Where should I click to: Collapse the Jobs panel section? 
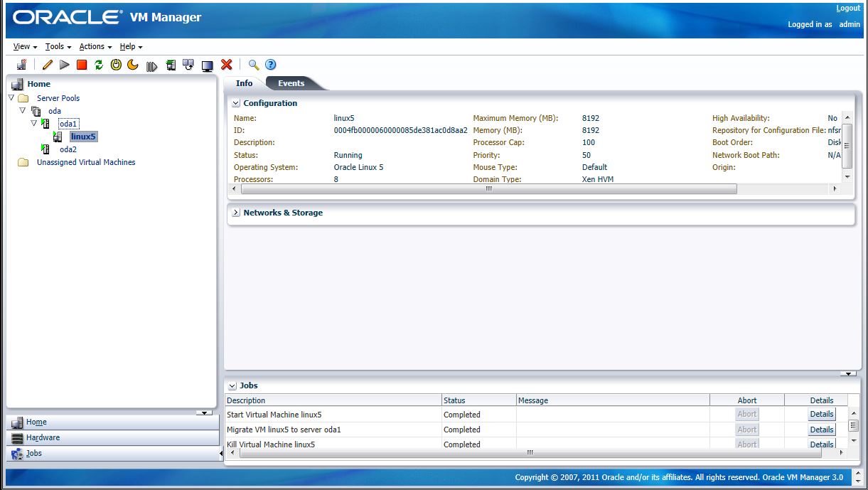point(232,385)
